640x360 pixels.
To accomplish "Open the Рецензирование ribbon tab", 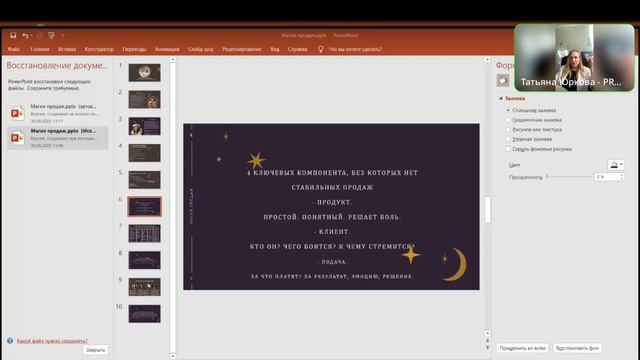I will (x=242, y=49).
